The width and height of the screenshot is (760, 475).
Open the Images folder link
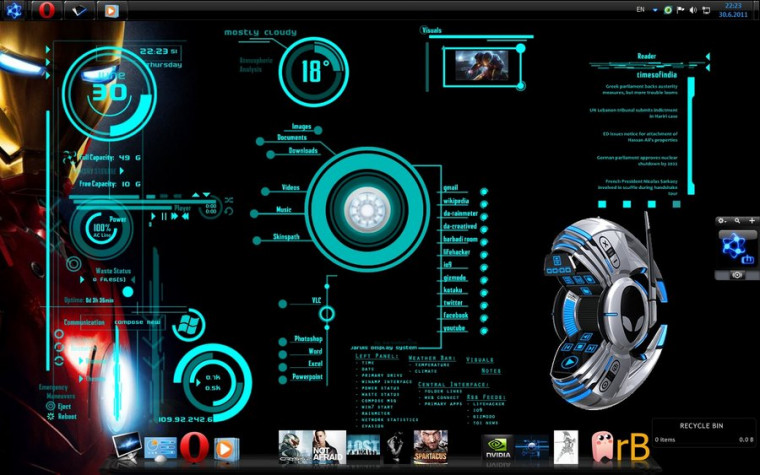tap(301, 127)
